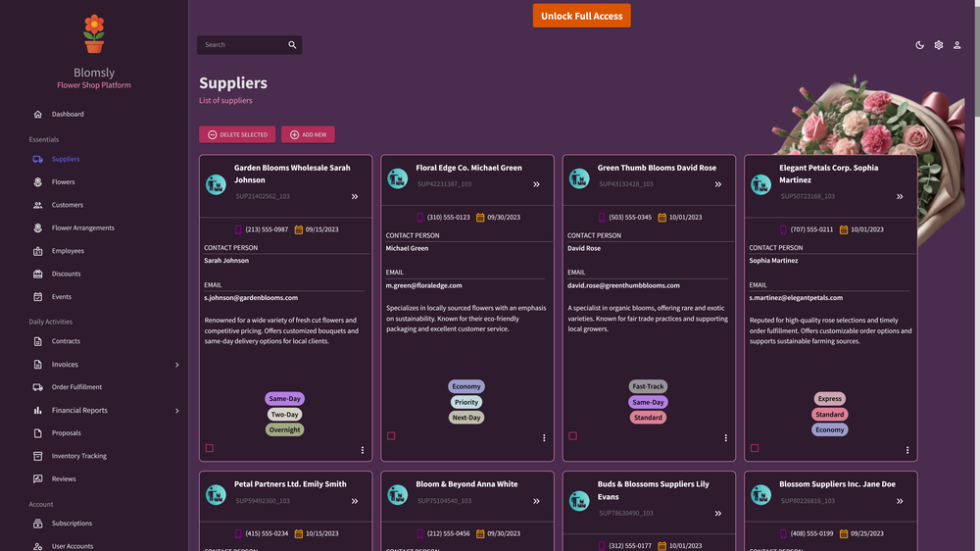The height and width of the screenshot is (551, 980).
Task: Expand Invoices submenu chevron
Action: 176,365
